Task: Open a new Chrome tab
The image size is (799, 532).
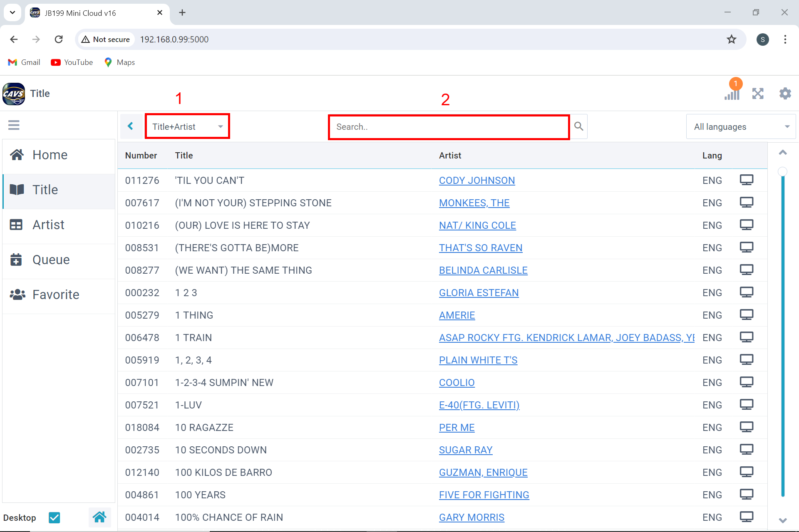Action: click(x=182, y=12)
